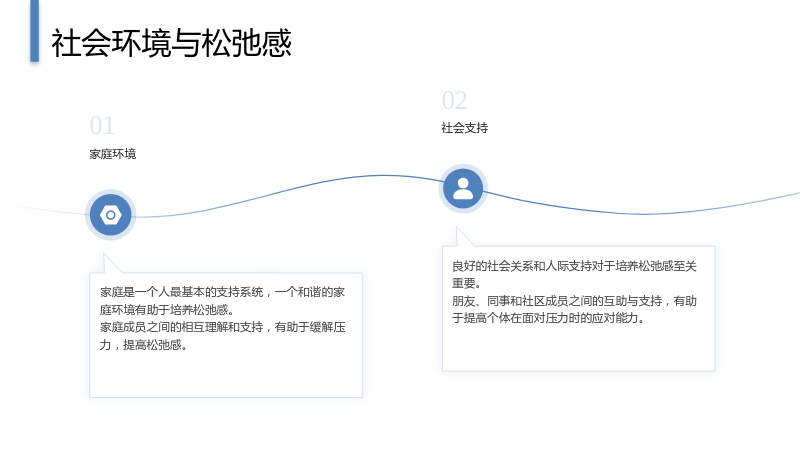Click the hexagon nut icon circle
Image resolution: width=800 pixels, height=450 pixels.
[x=111, y=215]
